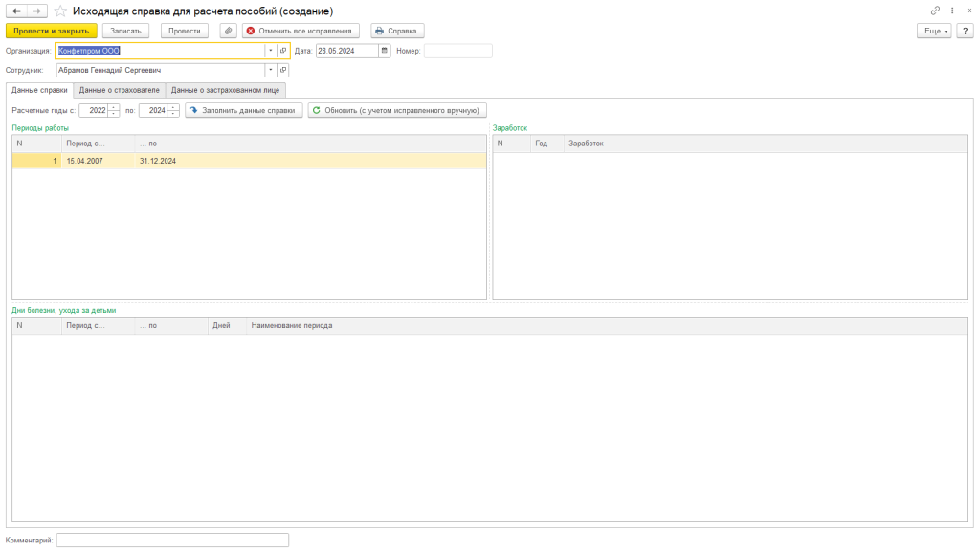Expand the Сотрудник dropdown list
980x553 pixels.
pos(271,70)
